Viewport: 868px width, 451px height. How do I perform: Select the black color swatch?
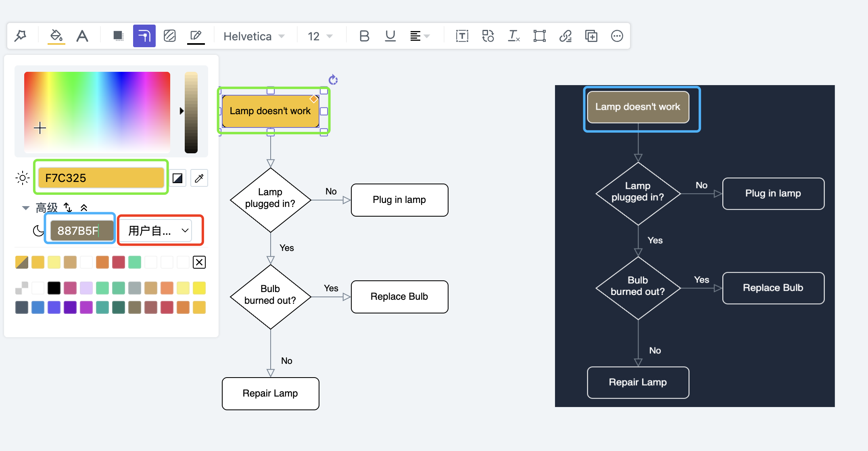pyautogui.click(x=54, y=288)
